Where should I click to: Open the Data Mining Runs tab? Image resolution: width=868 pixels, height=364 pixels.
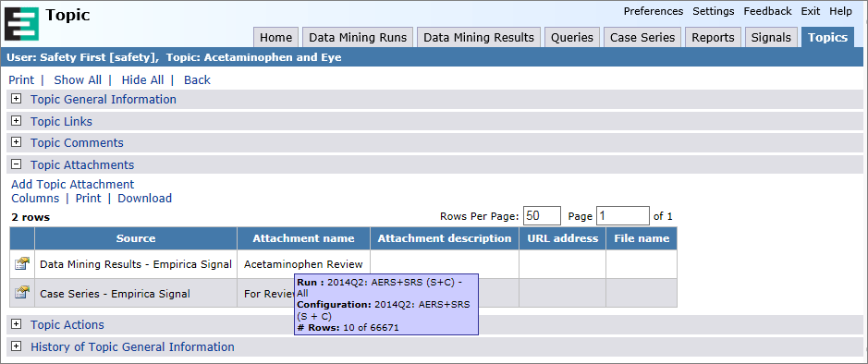tap(358, 37)
